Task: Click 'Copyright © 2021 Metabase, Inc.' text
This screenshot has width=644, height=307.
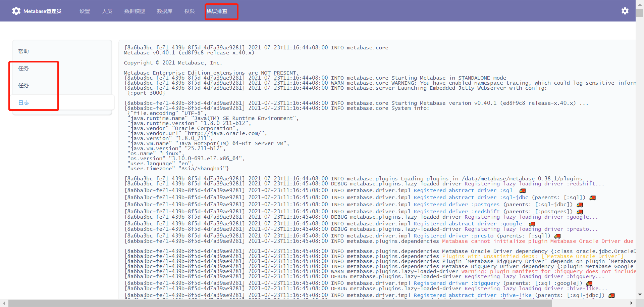Action: 173,63
